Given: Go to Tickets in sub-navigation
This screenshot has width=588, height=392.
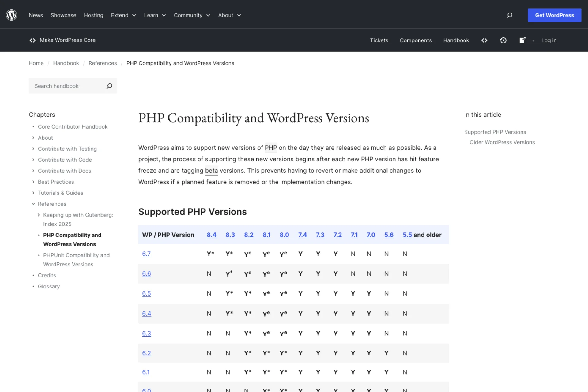Looking at the screenshot, I should coord(379,40).
